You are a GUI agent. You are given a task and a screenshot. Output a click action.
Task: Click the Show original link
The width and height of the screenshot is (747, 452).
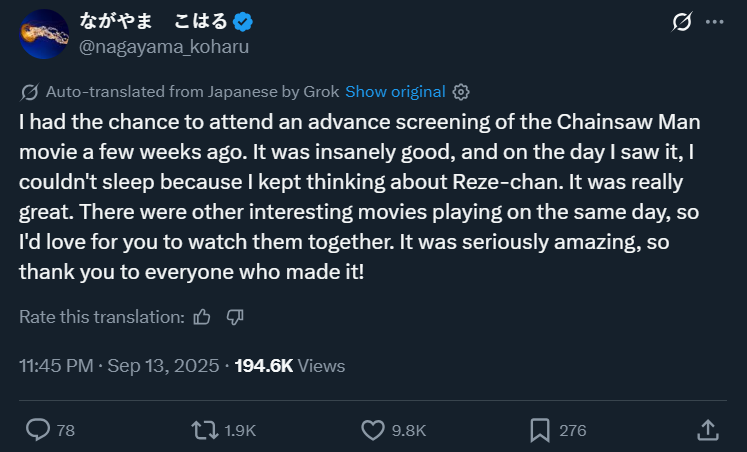click(395, 92)
